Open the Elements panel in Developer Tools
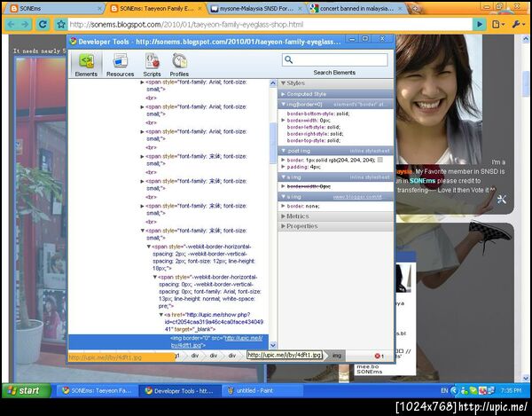The image size is (532, 416). pos(86,65)
